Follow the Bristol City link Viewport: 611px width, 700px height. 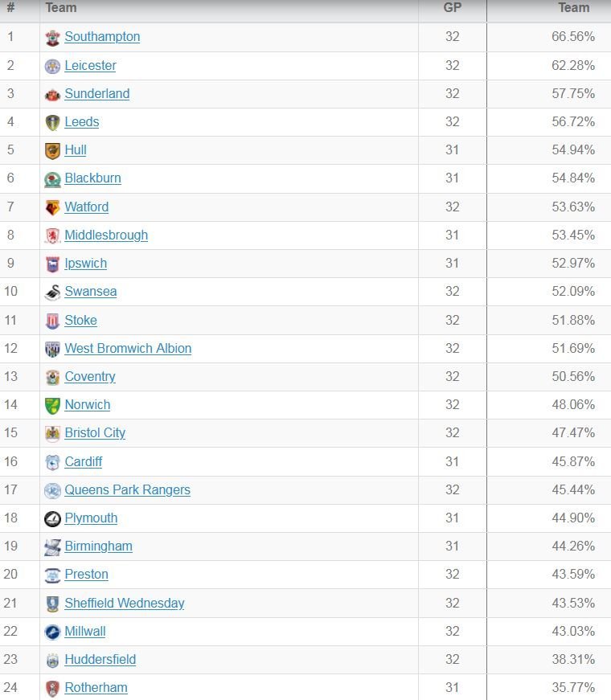(x=95, y=433)
